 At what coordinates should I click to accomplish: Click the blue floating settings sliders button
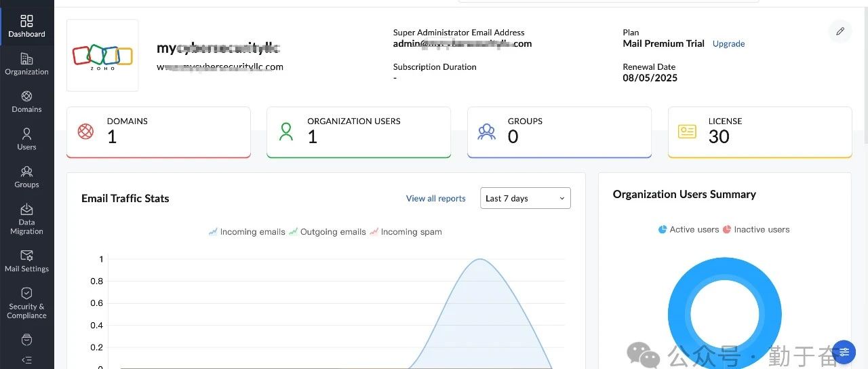tap(844, 351)
